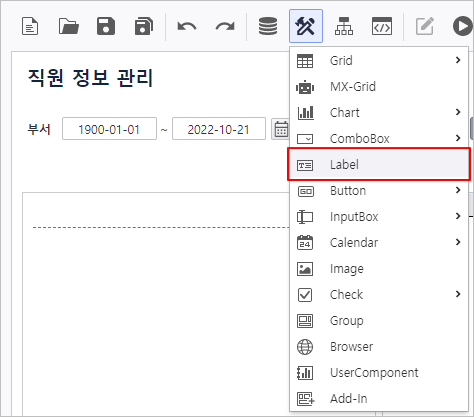Click the 1900-01-01 start date field
This screenshot has height=417, width=474.
(109, 129)
